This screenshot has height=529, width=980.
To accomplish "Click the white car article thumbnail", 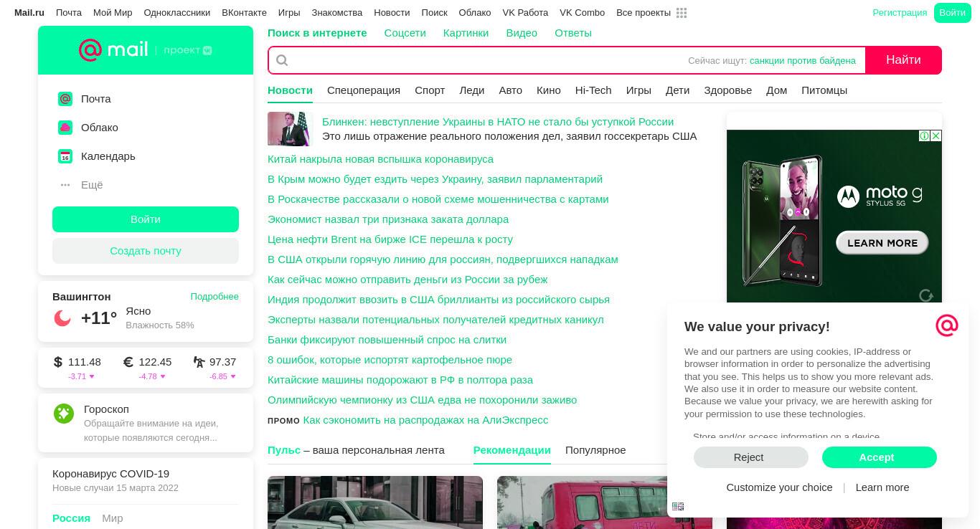I will (x=375, y=502).
